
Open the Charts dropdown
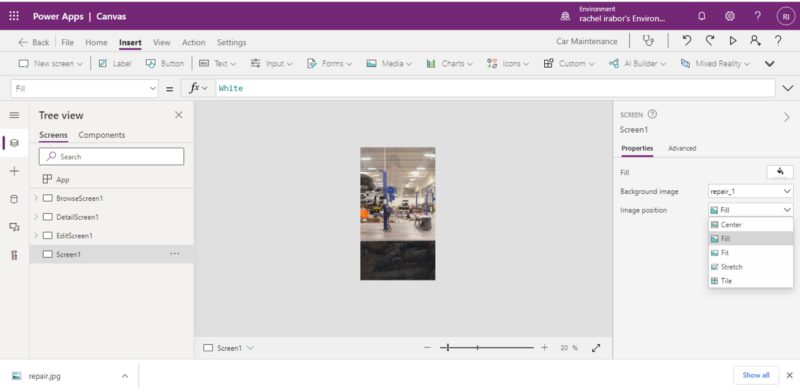[x=449, y=64]
